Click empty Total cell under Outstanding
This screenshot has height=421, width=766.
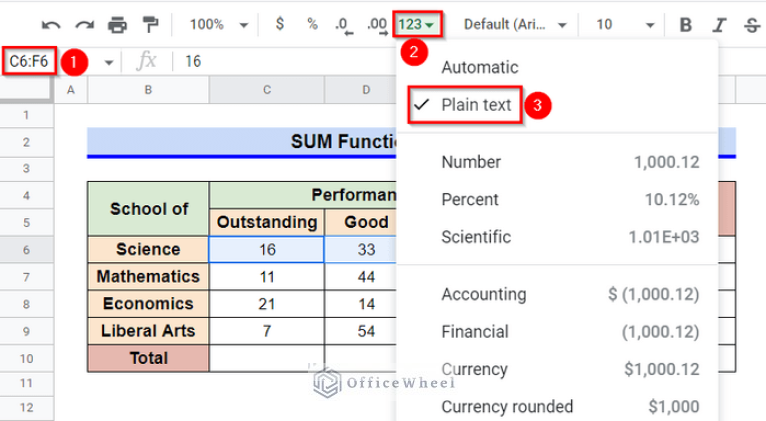click(x=267, y=358)
